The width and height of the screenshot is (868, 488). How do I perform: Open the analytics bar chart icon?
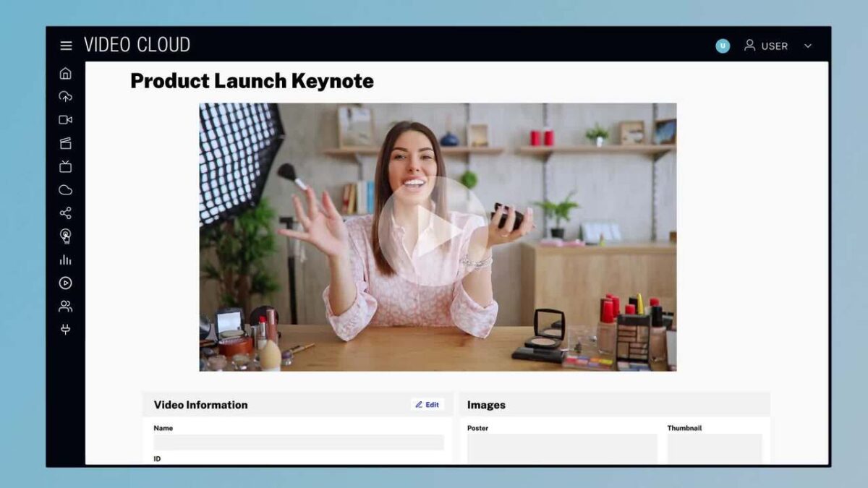(66, 260)
